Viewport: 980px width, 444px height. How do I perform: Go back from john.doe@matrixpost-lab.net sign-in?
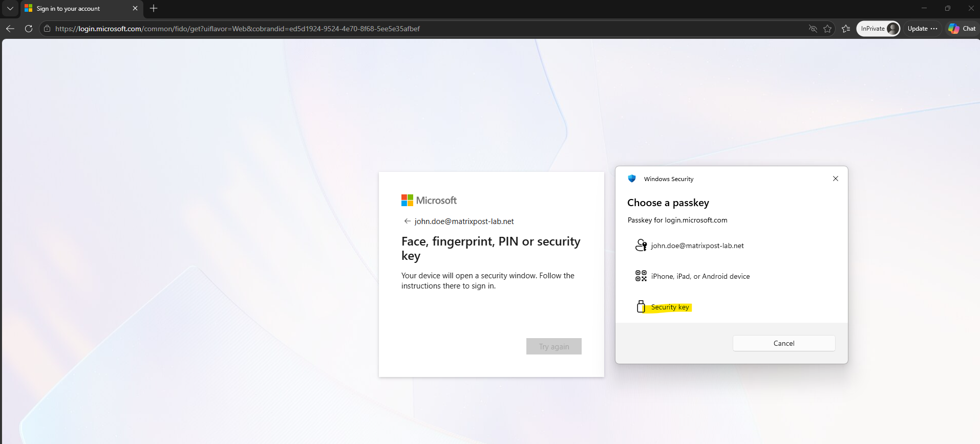point(408,221)
